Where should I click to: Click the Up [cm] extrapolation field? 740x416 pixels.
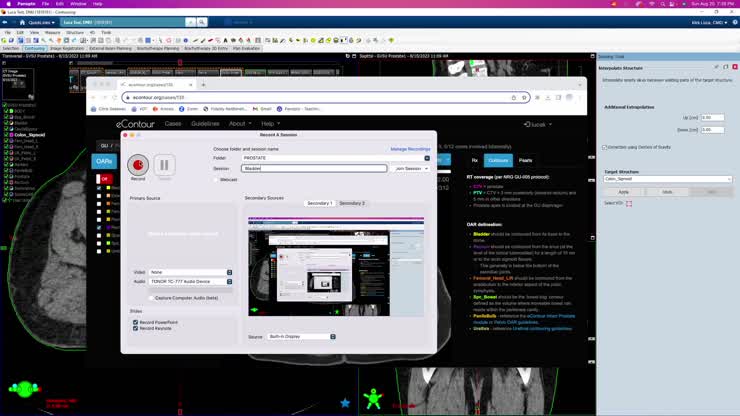pyautogui.click(x=712, y=118)
